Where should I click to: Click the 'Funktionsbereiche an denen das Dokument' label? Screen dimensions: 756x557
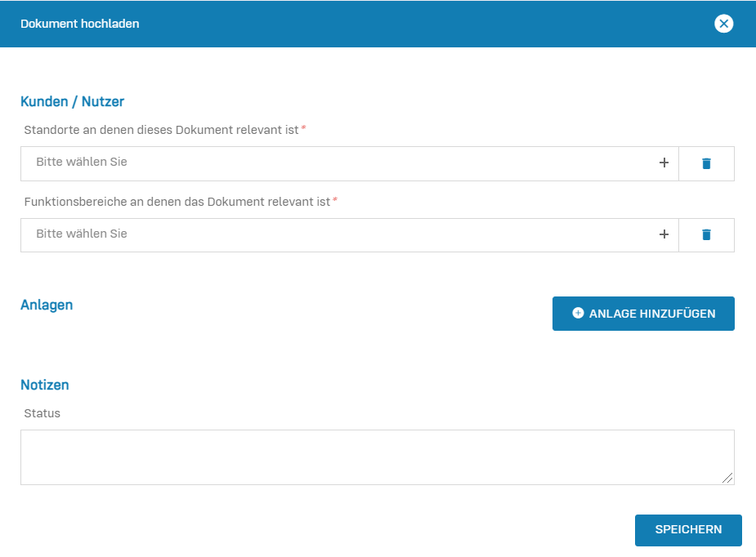point(177,202)
